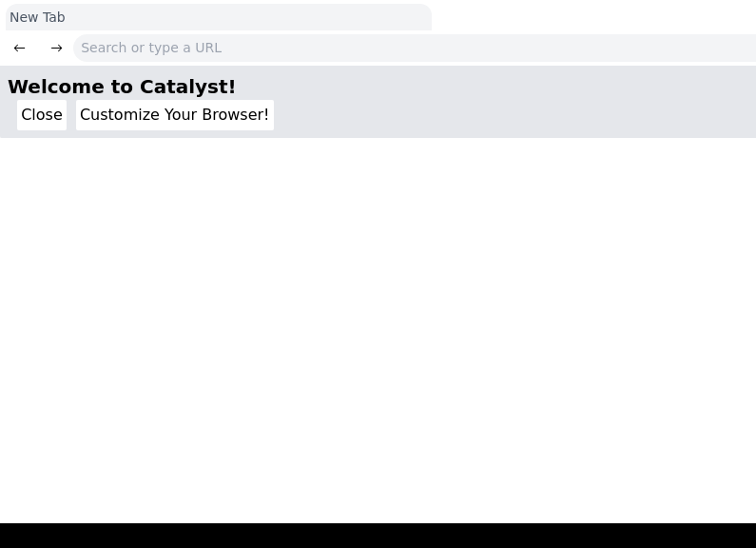Dismiss the welcome banner with Close
The image size is (756, 548).
pyautogui.click(x=42, y=115)
